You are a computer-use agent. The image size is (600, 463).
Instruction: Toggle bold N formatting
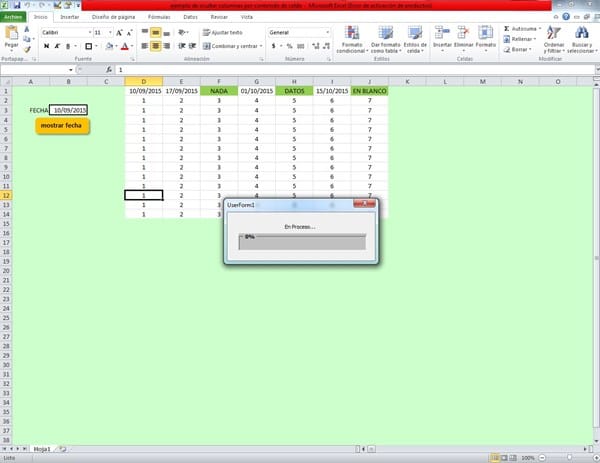coord(46,46)
